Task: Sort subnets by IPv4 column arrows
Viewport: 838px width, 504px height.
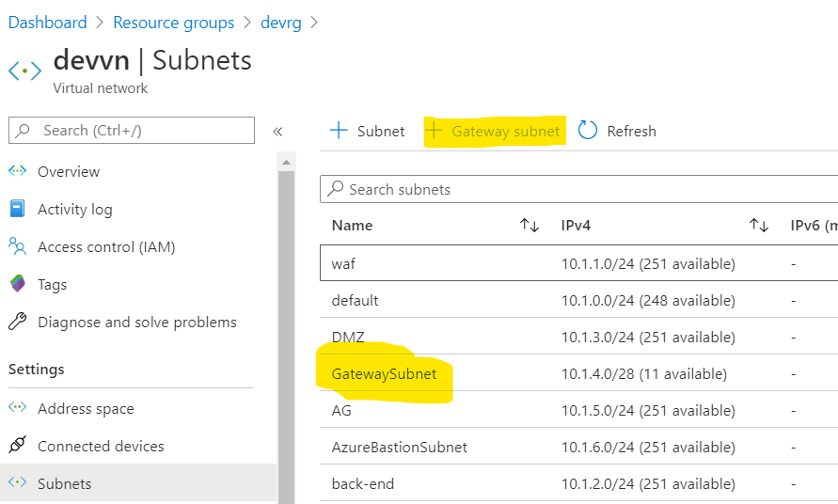Action: click(x=759, y=226)
